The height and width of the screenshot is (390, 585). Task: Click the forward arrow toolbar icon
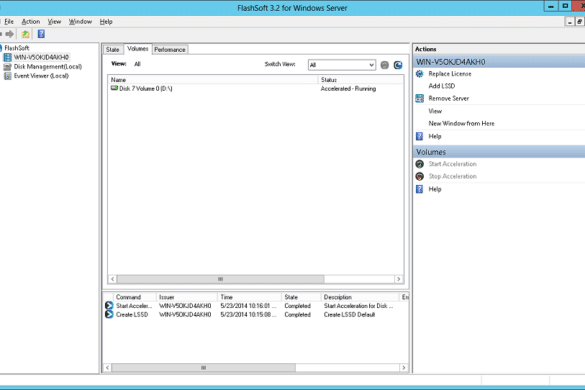(10, 34)
